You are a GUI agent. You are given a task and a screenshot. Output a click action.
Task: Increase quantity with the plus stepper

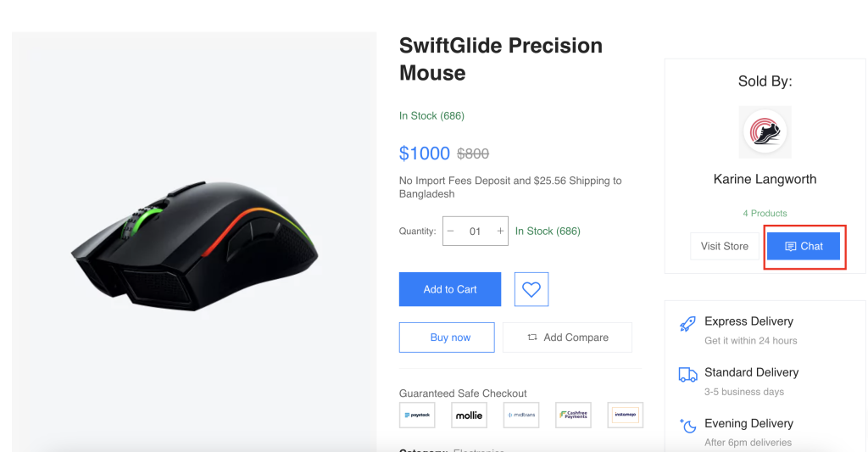pos(500,231)
